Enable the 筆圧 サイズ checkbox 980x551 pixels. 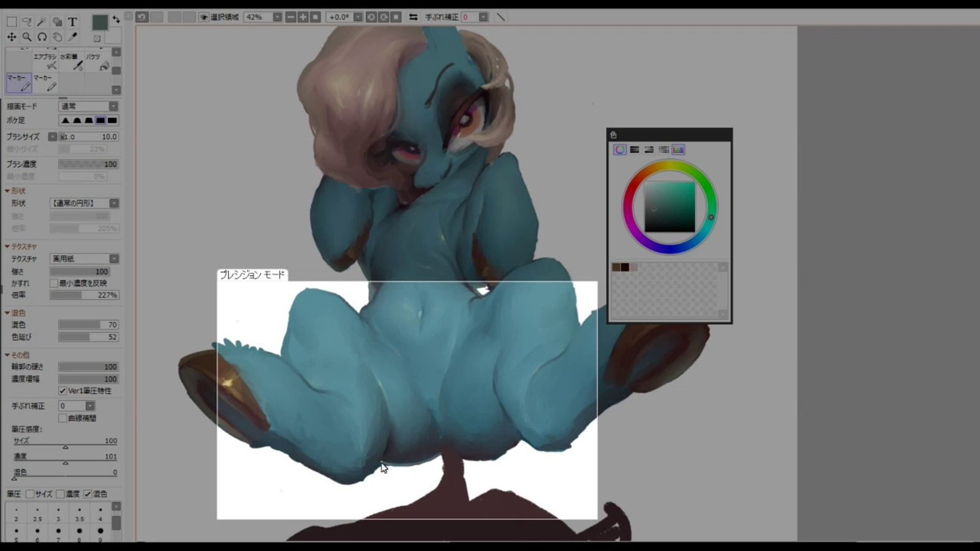[x=29, y=494]
